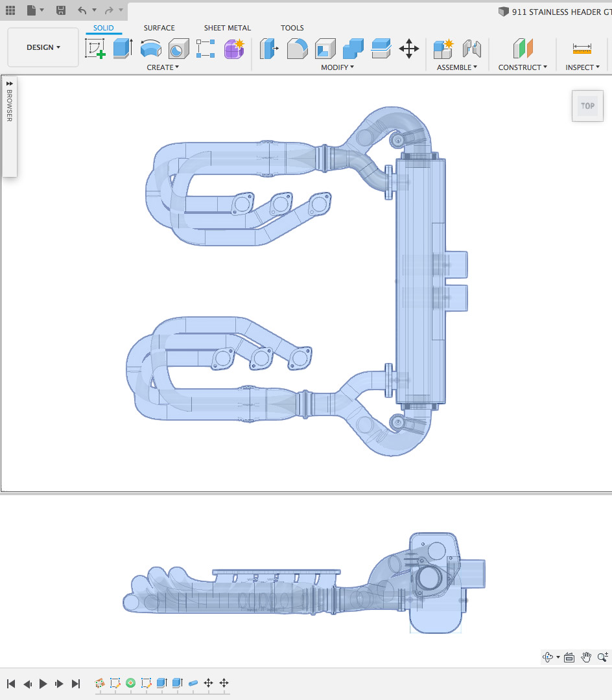Switch to the SURFACE tab

point(159,28)
